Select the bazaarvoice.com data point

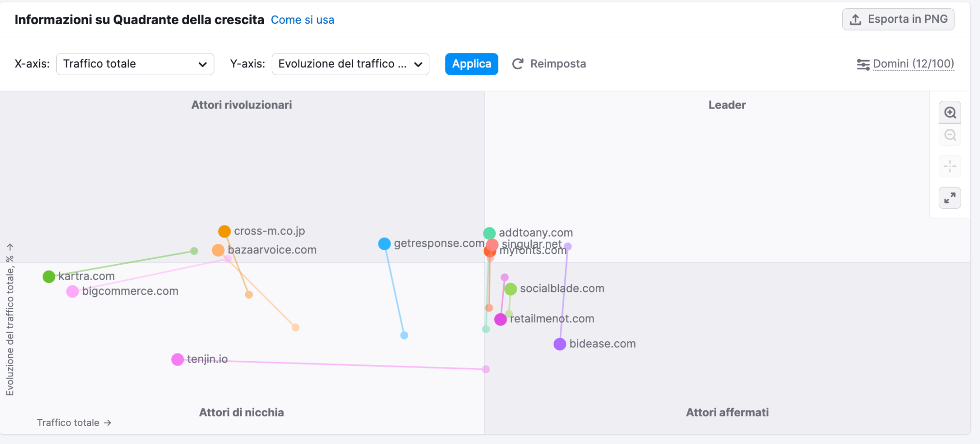point(218,250)
